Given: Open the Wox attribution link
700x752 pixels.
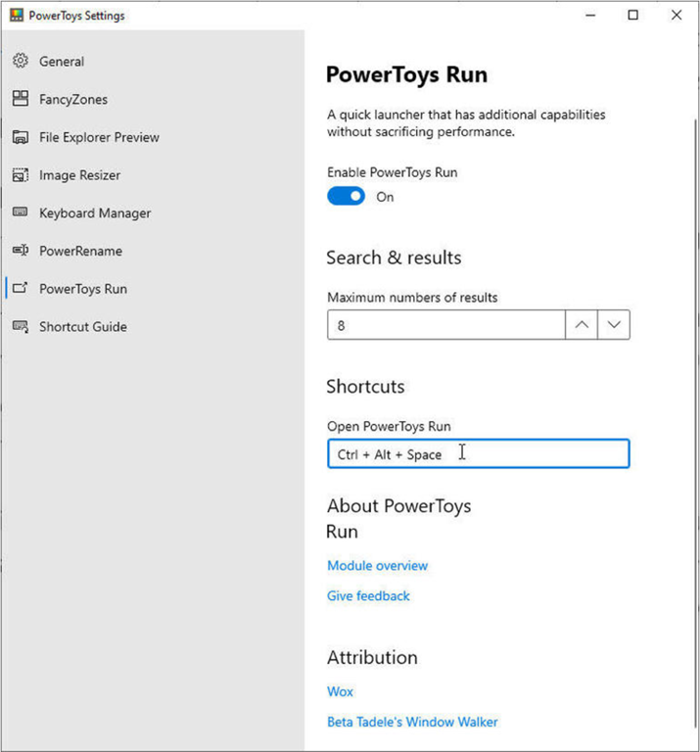Looking at the screenshot, I should pos(340,691).
